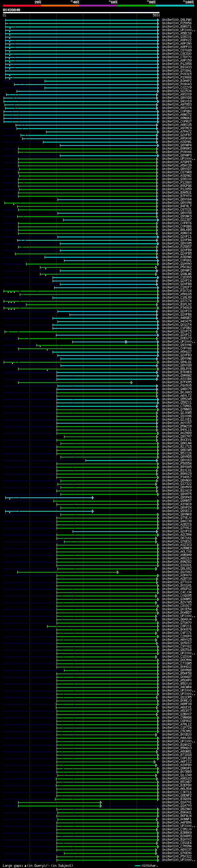
Task: Select label UniRef100_D0EG73
Action: [x=176, y=338]
